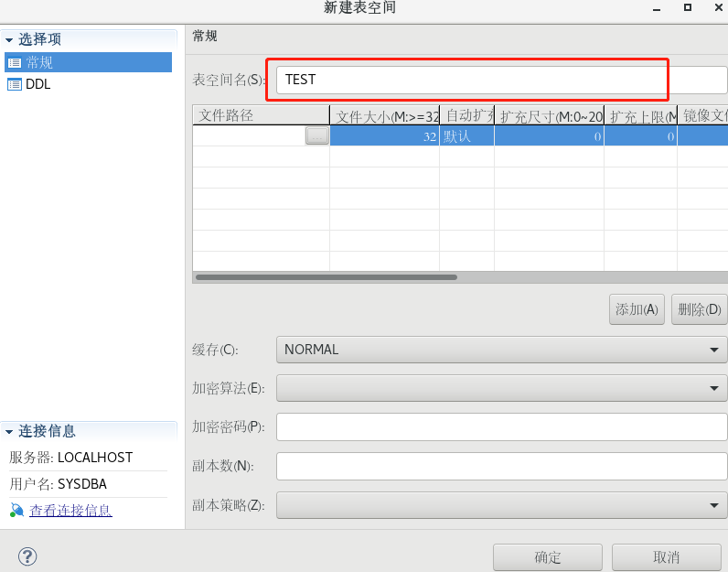Click the file table horizontal scrollbar
The height and width of the screenshot is (572, 728).
(327, 277)
